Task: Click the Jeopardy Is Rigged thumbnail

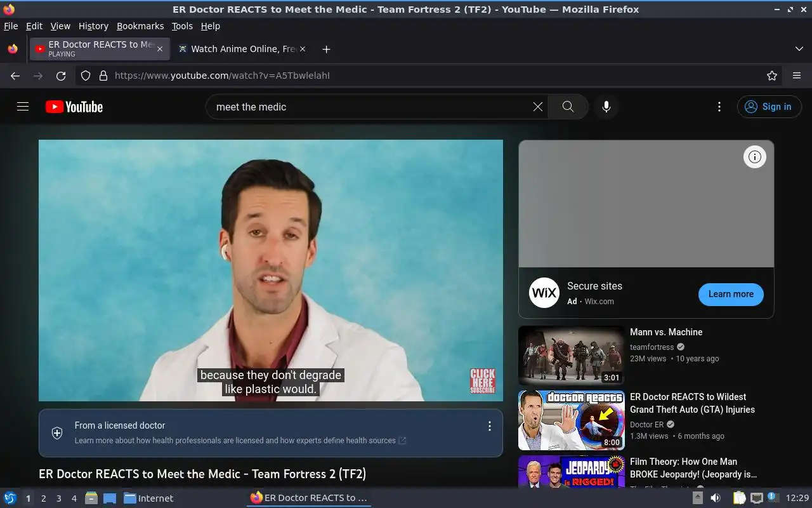Action: (x=572, y=471)
